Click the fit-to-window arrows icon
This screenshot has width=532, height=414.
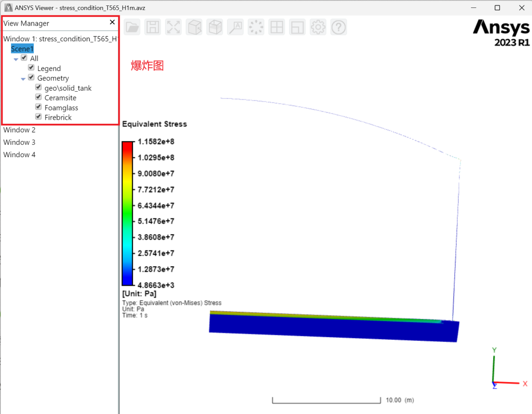173,27
